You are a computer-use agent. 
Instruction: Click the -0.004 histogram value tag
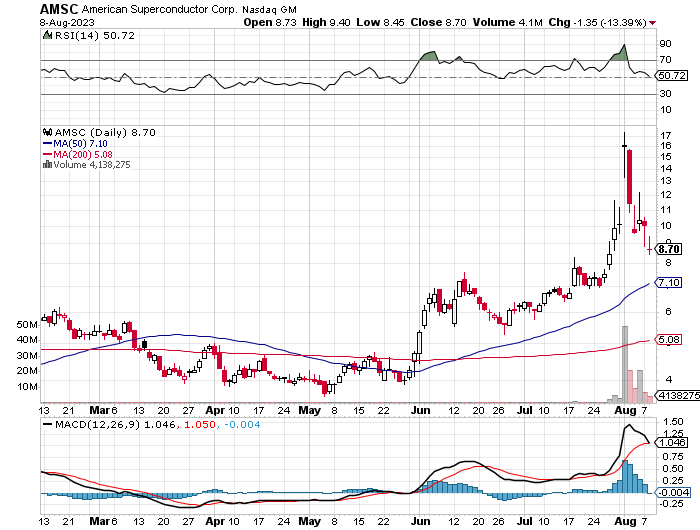(672, 492)
